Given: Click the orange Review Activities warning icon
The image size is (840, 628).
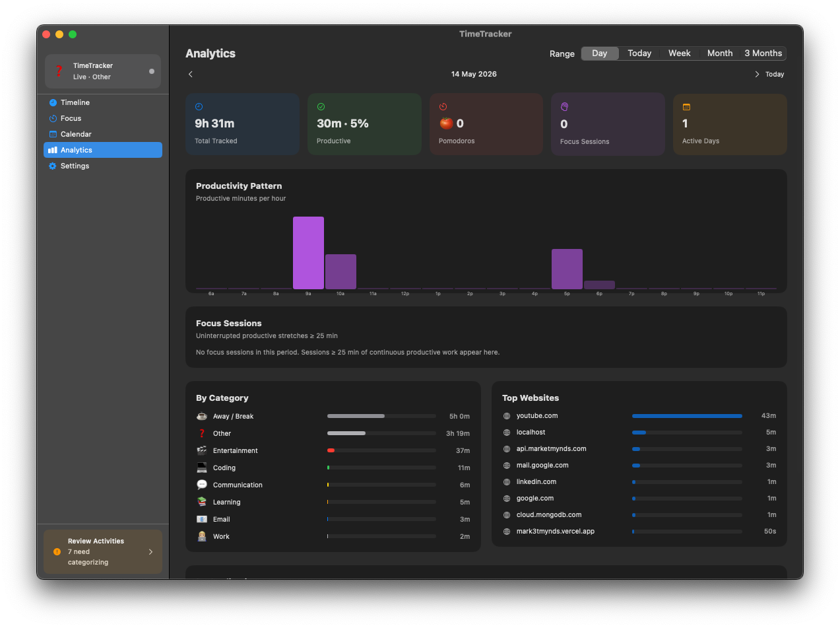Looking at the screenshot, I should tap(57, 551).
